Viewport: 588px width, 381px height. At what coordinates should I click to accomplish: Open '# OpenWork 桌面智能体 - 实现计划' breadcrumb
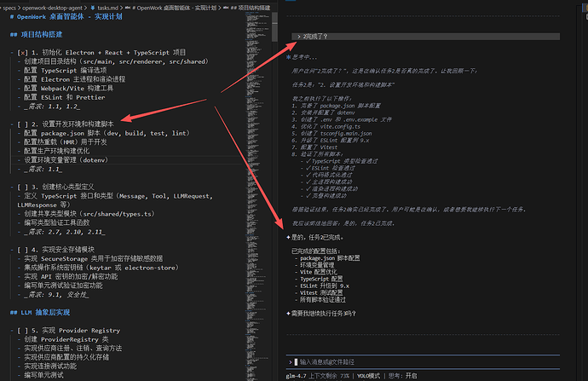pyautogui.click(x=176, y=8)
